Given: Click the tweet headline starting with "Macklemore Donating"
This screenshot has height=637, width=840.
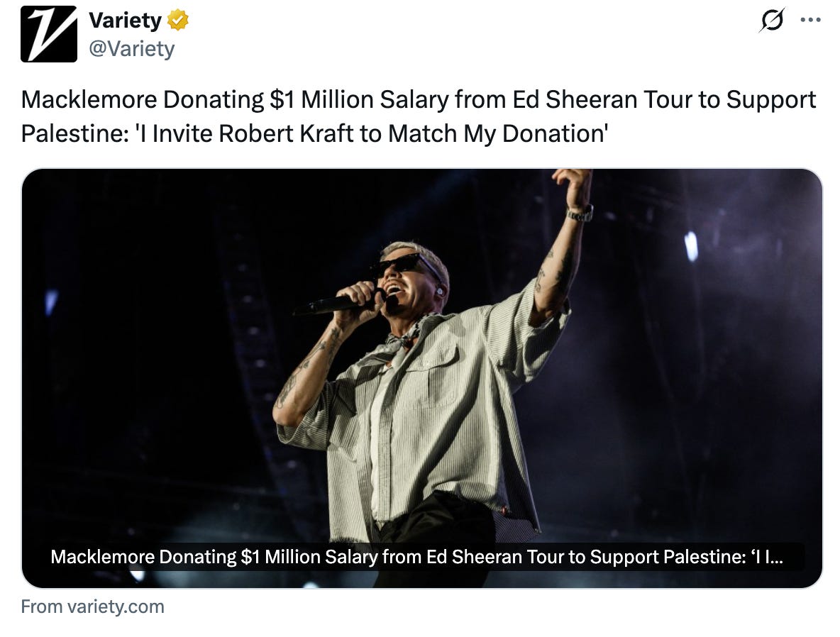Looking at the screenshot, I should point(419,99).
